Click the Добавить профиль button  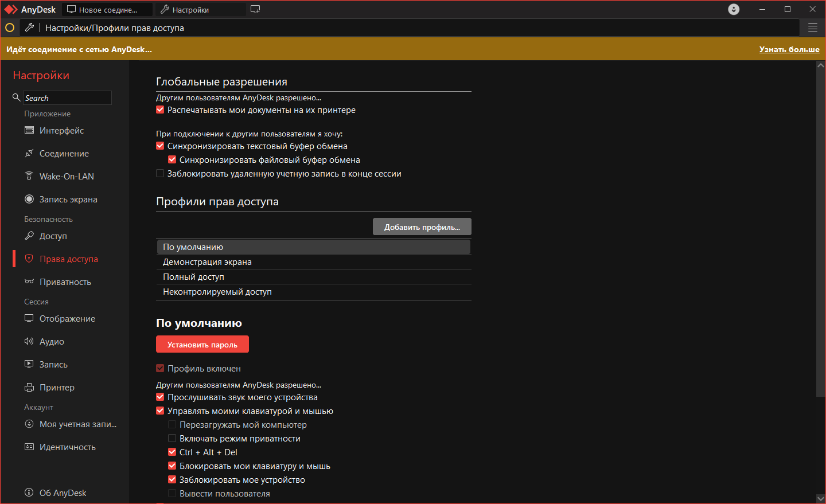pos(422,226)
